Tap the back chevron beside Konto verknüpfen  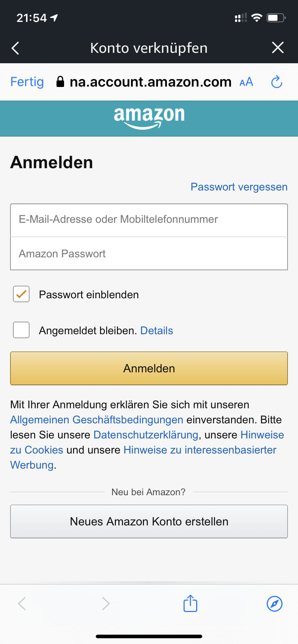[15, 48]
